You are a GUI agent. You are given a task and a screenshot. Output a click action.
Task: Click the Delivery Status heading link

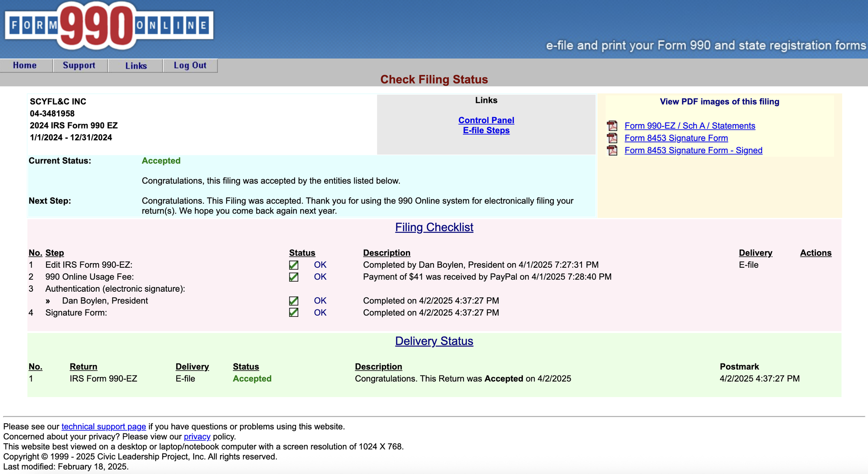click(x=434, y=341)
